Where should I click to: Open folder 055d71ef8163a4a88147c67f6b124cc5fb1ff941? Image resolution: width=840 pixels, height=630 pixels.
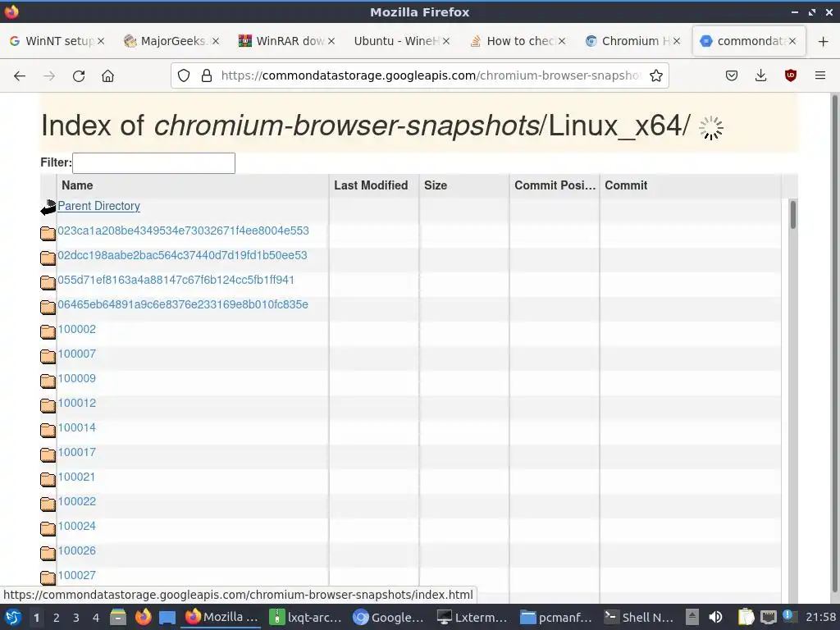(176, 281)
